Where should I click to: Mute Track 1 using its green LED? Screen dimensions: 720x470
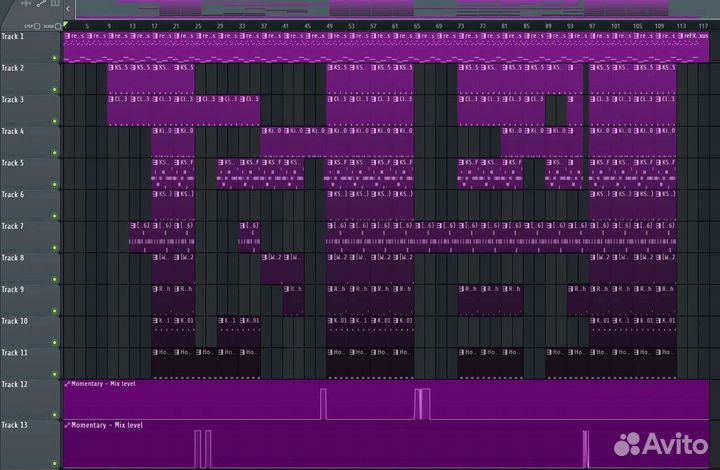[x=55, y=57]
